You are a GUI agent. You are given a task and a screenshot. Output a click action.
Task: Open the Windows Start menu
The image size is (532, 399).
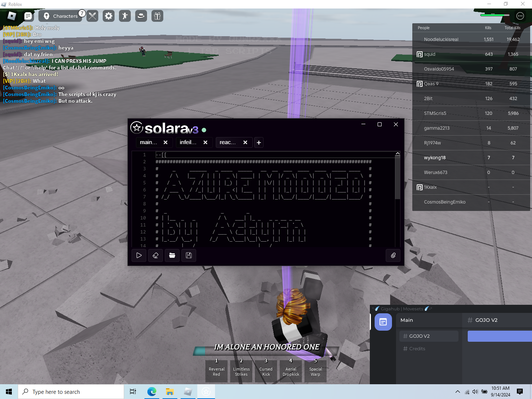(x=9, y=392)
